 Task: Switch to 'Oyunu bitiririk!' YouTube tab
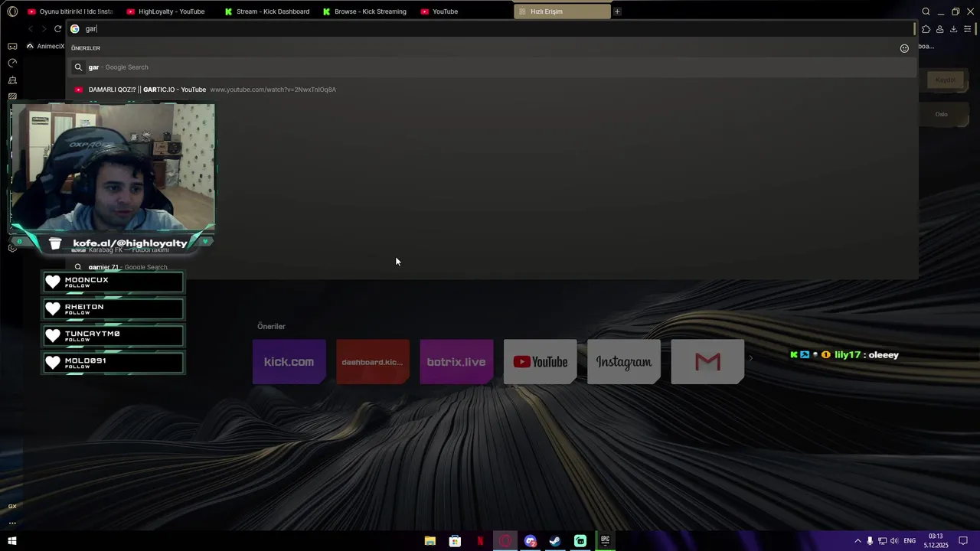[x=70, y=11]
